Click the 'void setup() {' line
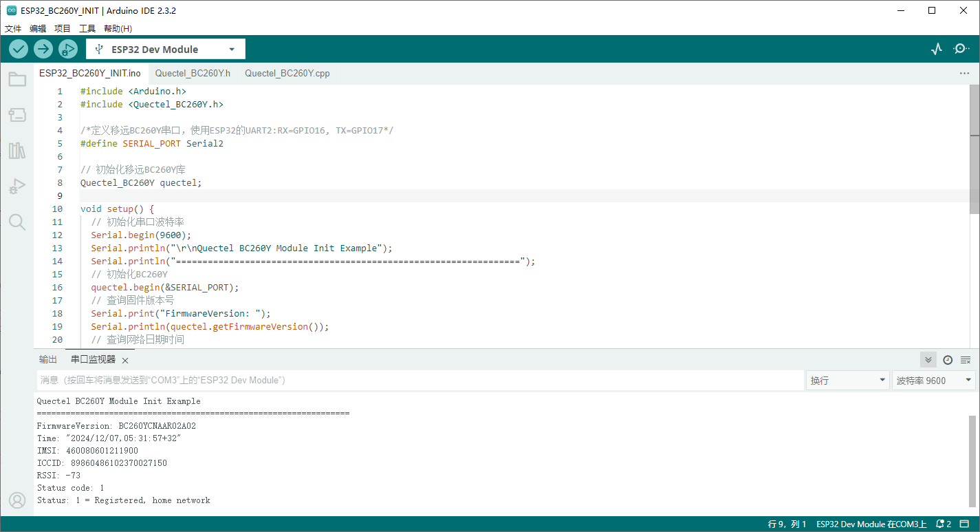 pos(118,209)
